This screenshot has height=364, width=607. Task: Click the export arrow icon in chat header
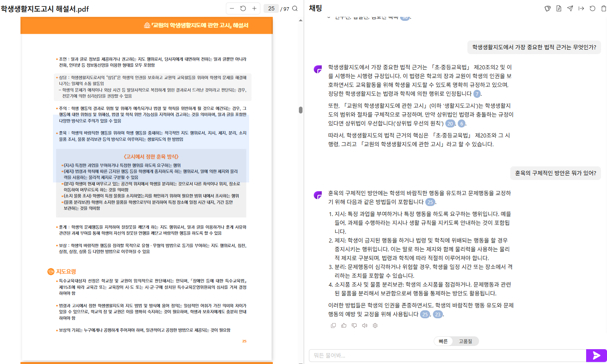(x=581, y=8)
